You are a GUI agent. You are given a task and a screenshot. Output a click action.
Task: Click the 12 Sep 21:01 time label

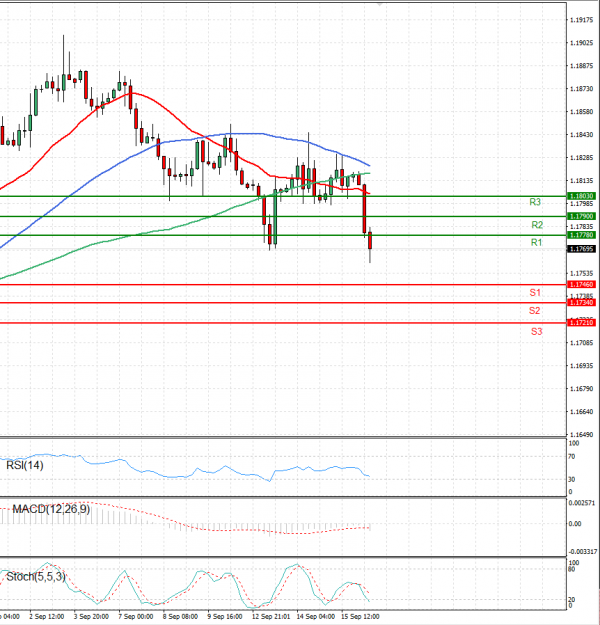point(271,617)
